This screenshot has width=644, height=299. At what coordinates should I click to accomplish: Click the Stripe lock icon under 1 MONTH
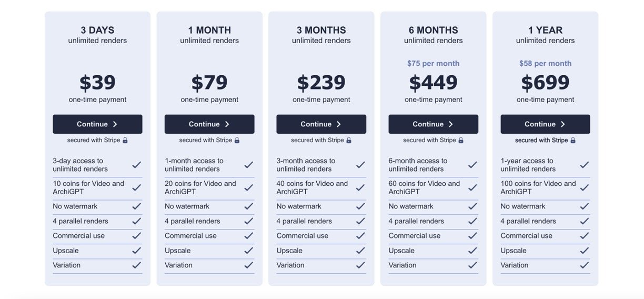pyautogui.click(x=237, y=141)
